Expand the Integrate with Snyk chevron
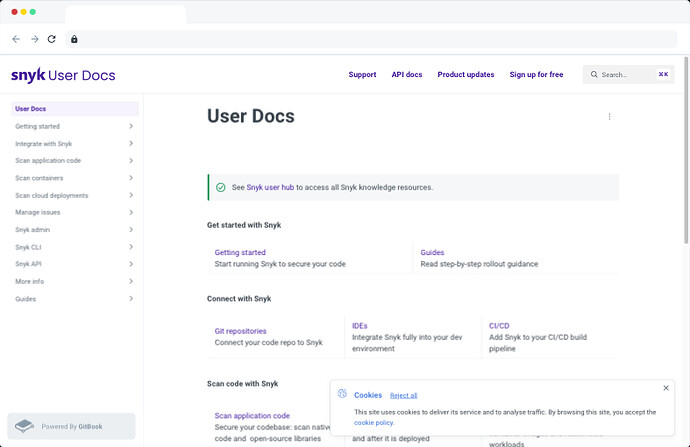Image resolution: width=690 pixels, height=447 pixels. click(131, 143)
